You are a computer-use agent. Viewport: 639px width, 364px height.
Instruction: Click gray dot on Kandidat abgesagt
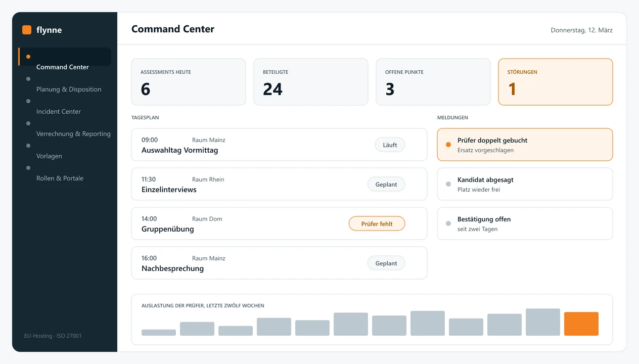point(448,184)
